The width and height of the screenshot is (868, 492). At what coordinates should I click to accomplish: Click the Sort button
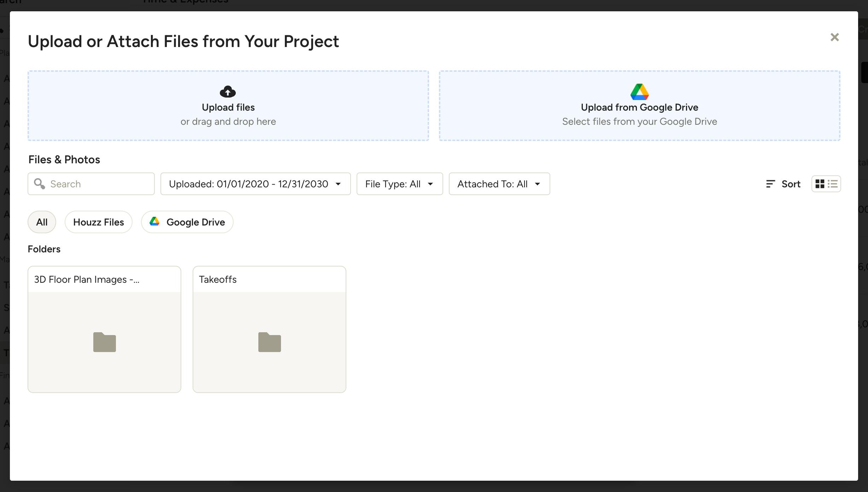click(791, 184)
